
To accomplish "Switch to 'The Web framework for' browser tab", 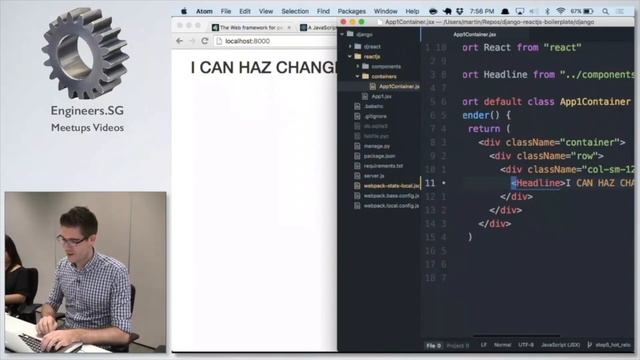I will [x=251, y=27].
